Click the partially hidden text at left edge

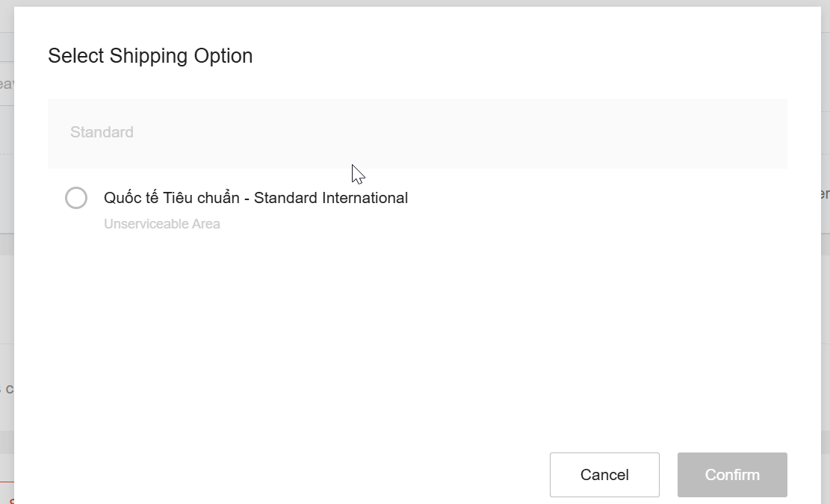[x=6, y=84]
